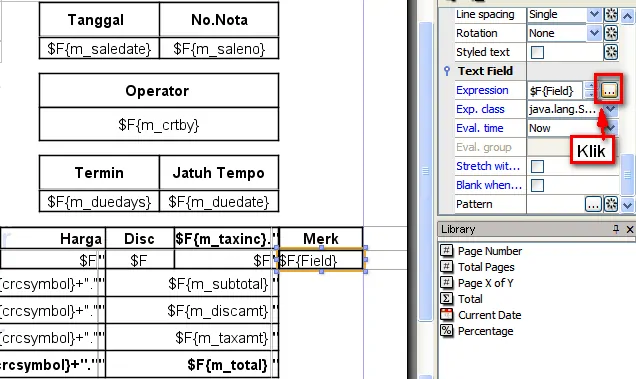Select the Termin header cell
Image resolution: width=636 pixels, height=379 pixels.
coord(99,172)
